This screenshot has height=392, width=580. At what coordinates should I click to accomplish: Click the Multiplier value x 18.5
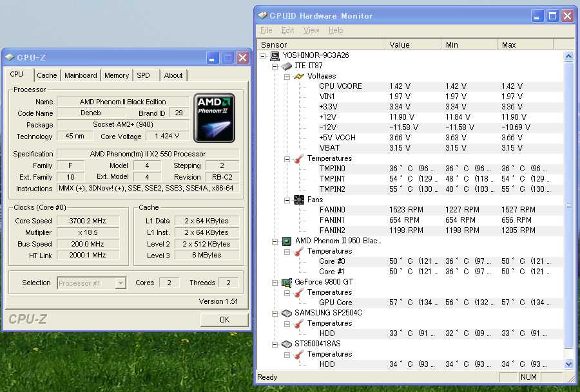point(88,232)
